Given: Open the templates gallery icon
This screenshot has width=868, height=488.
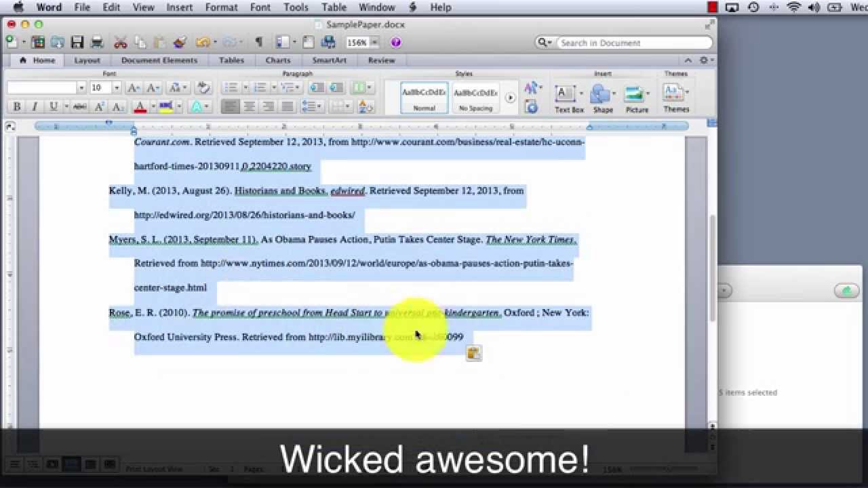Looking at the screenshot, I should point(38,43).
